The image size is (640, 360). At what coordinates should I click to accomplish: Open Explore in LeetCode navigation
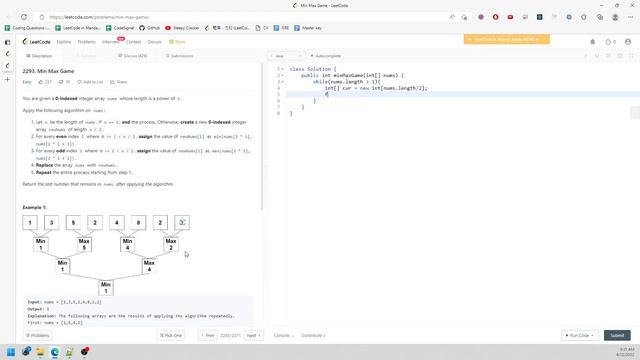click(x=64, y=42)
